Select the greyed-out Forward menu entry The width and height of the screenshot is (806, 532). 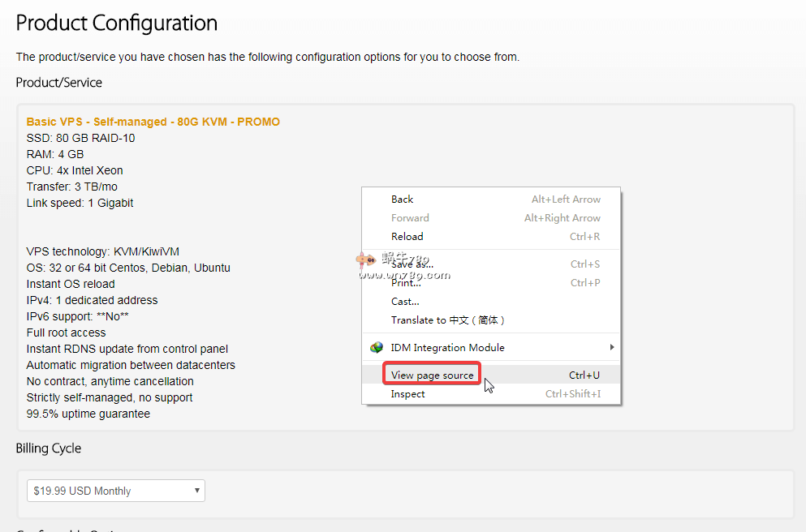coord(410,218)
